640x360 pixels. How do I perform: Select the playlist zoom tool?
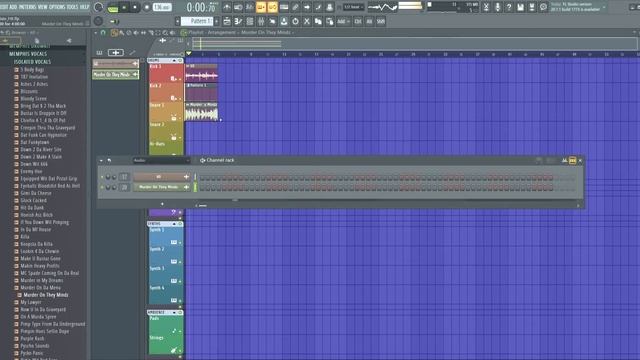click(165, 33)
